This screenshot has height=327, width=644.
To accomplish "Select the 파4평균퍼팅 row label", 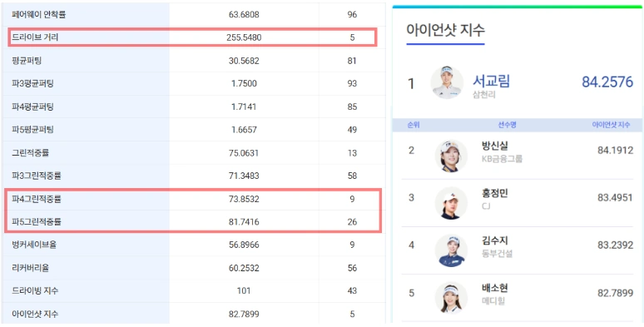I will click(32, 107).
